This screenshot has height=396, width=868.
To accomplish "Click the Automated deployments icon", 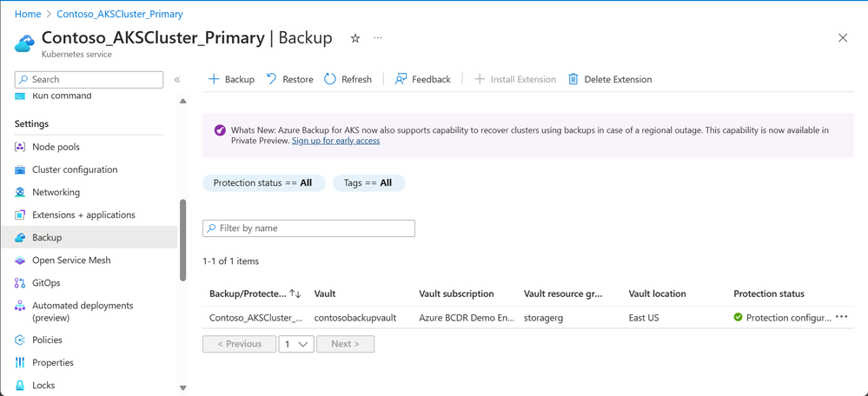I will [20, 306].
